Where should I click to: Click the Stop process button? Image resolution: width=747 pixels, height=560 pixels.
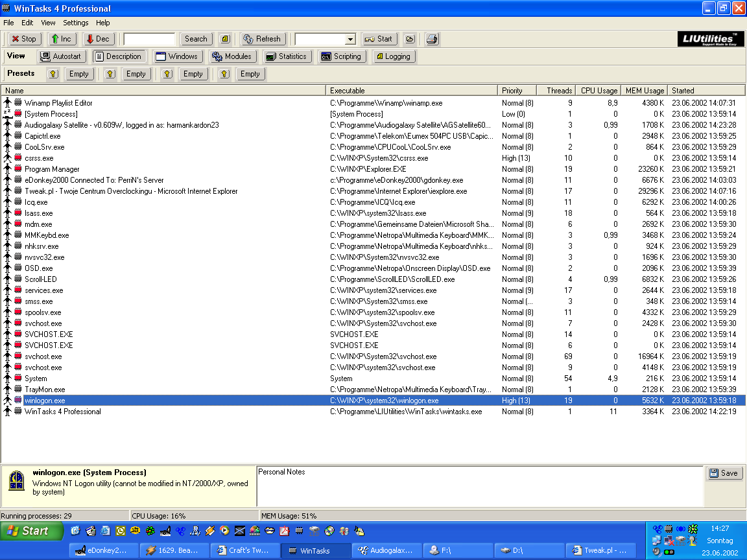coord(23,39)
